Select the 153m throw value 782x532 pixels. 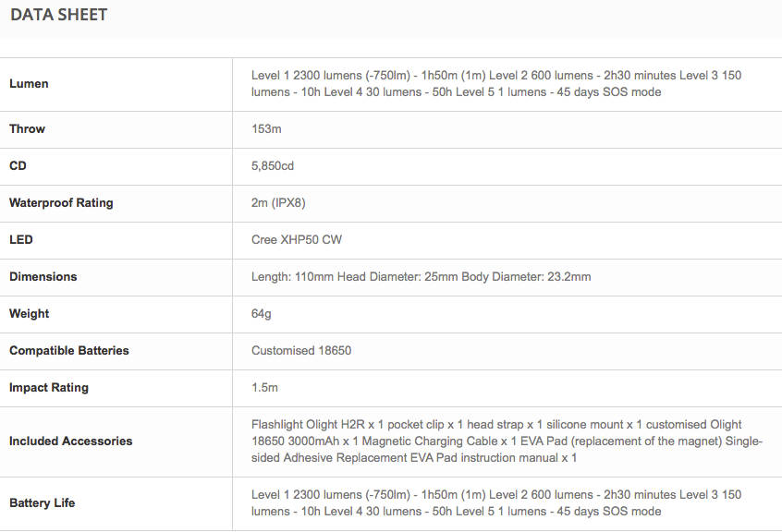pyautogui.click(x=265, y=129)
